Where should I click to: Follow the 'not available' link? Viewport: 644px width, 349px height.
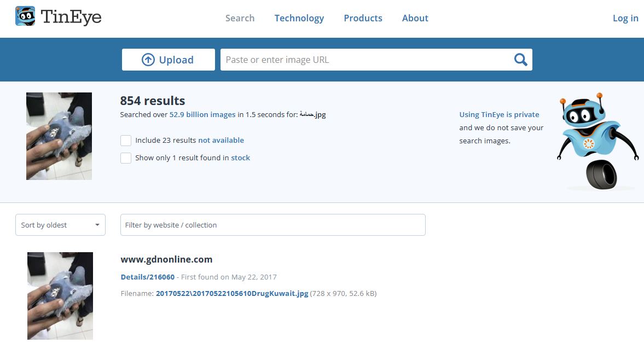[x=221, y=141]
